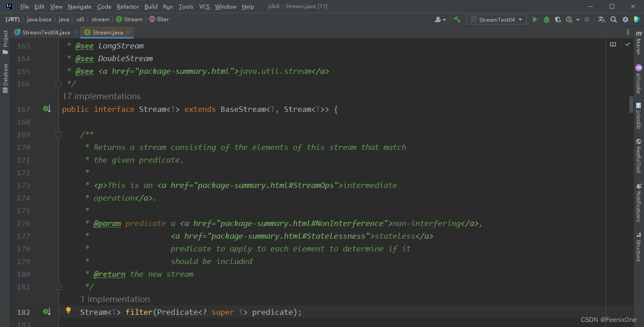
Task: Click the java breadcrumb segment
Action: [x=64, y=19]
